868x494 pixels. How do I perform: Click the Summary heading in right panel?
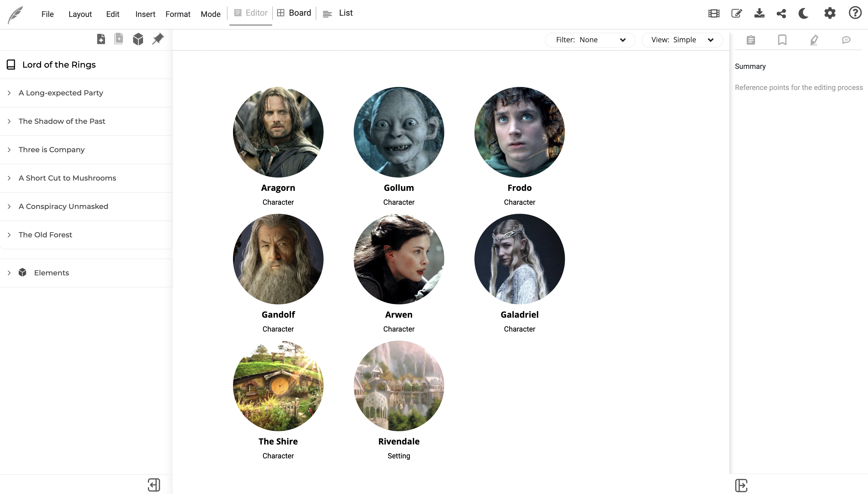click(x=750, y=66)
